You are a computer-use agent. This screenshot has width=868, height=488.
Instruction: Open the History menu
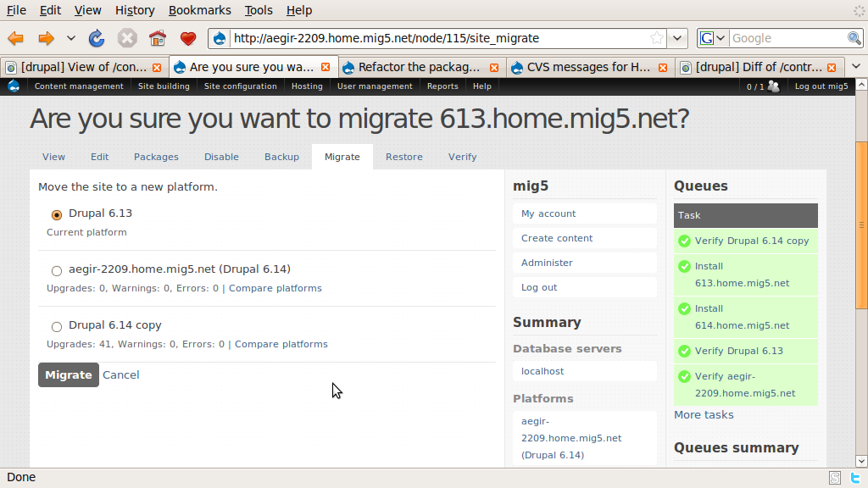135,10
